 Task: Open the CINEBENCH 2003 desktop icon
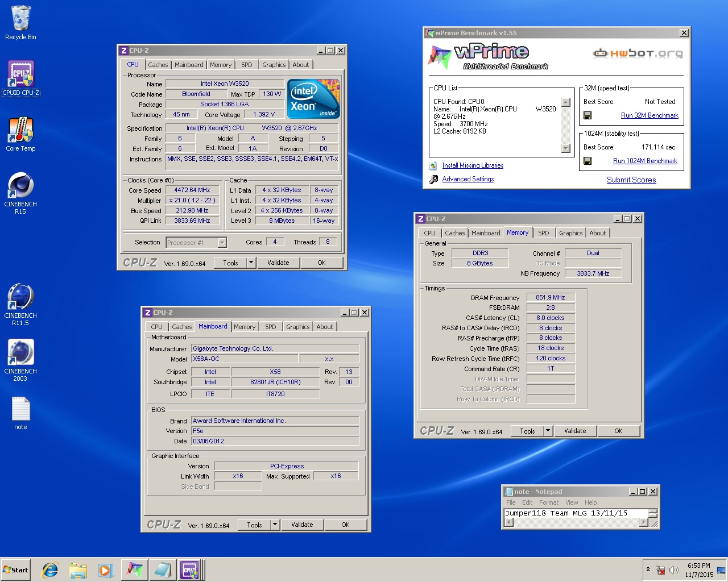[x=20, y=360]
